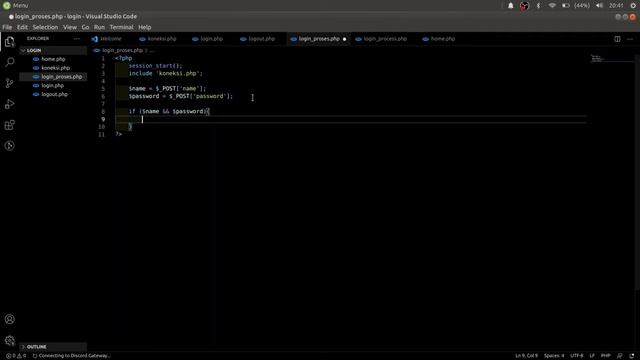Viewport: 640px width, 360px height.
Task: Click UTF-8 encoding in status bar
Action: click(x=576, y=356)
